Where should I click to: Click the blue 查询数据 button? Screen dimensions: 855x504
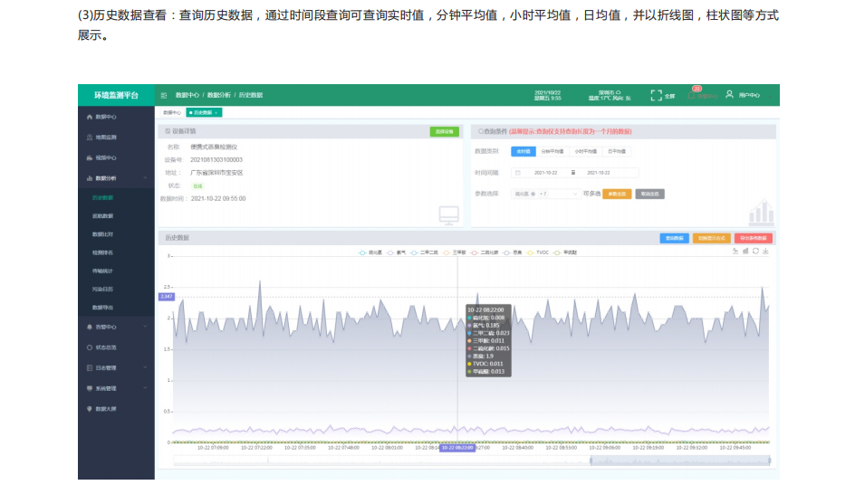[x=675, y=238]
